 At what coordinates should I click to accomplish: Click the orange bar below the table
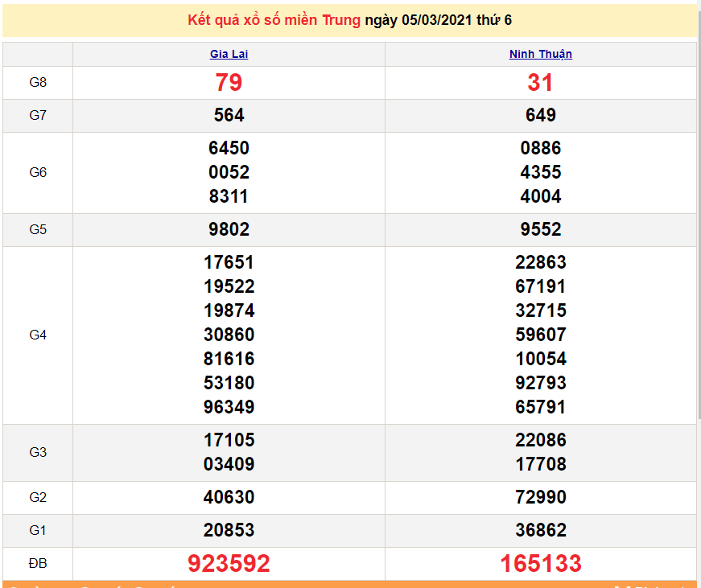[x=350, y=582]
